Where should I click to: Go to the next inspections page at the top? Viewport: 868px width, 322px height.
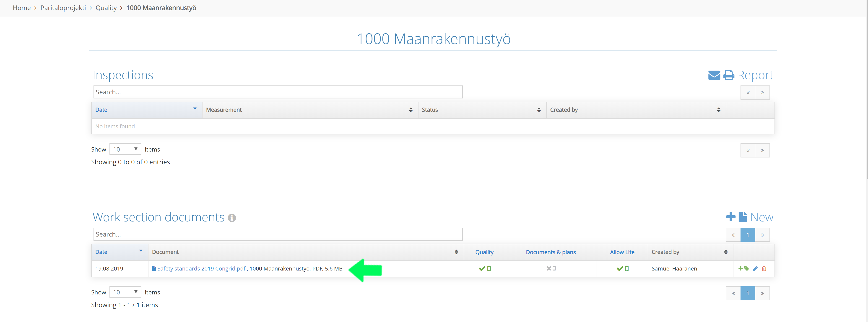[762, 93]
